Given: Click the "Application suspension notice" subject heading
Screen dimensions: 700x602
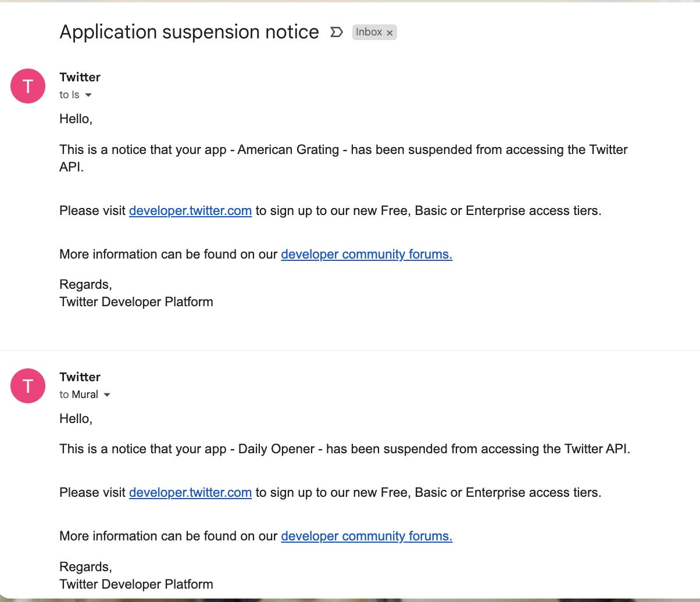Looking at the screenshot, I should coord(189,32).
